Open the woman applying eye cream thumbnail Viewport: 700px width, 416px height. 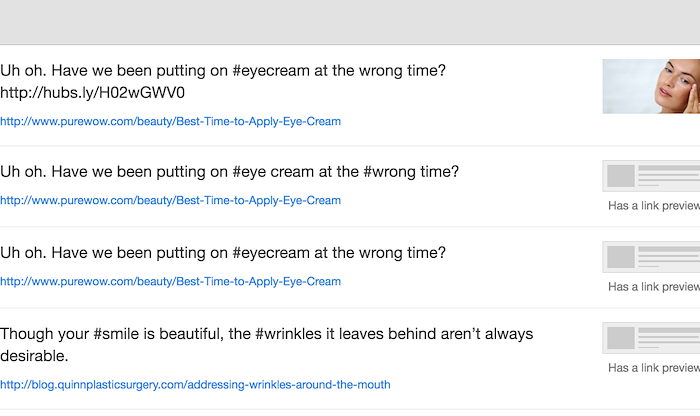point(651,86)
